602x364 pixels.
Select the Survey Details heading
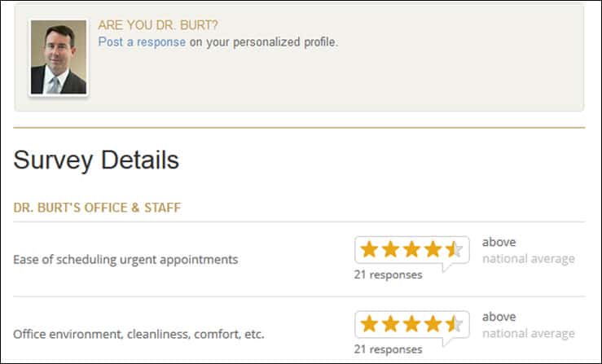pos(96,160)
